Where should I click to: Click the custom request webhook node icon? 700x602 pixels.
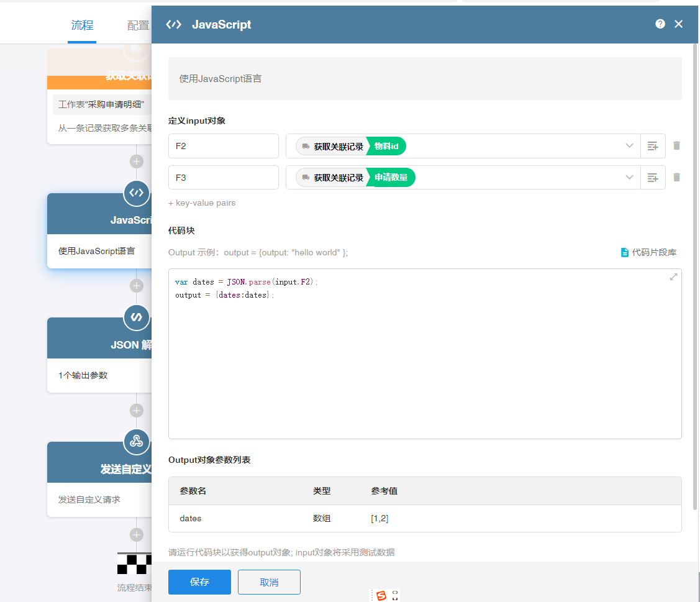coord(137,441)
